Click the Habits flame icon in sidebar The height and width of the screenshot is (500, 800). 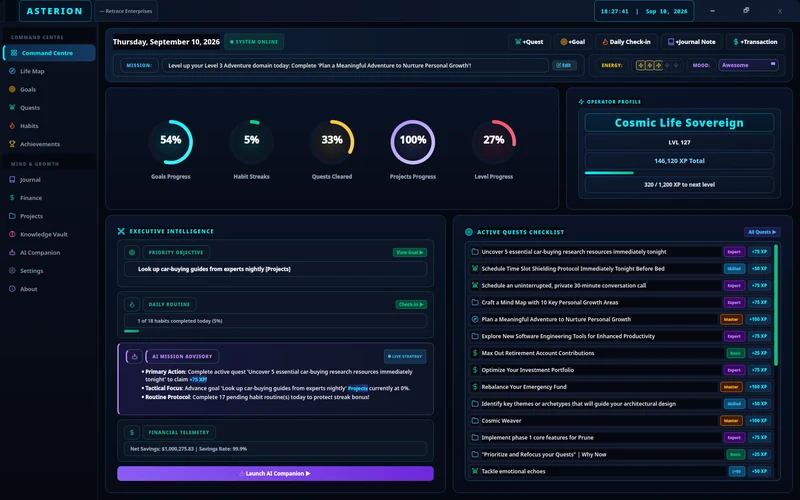[x=12, y=126]
